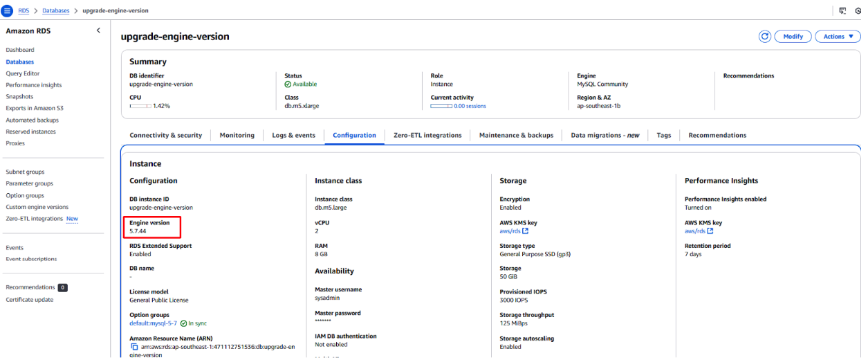The image size is (868, 360).
Task: Open Query Editor in sidebar
Action: (23, 73)
